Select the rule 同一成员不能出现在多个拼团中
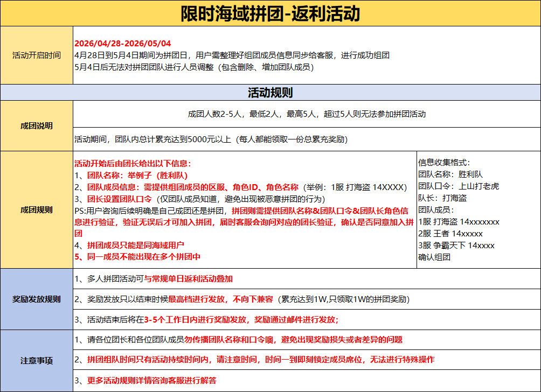 140,257
